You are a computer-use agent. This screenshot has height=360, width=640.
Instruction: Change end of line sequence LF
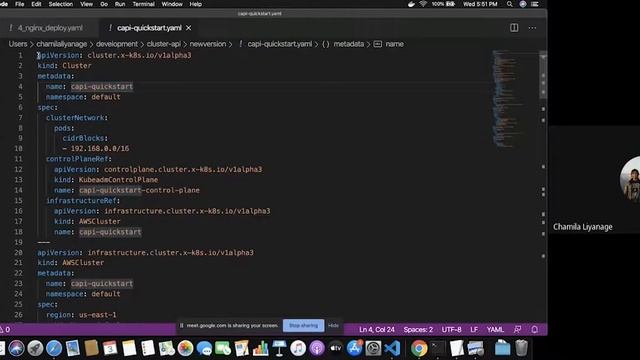coord(474,329)
